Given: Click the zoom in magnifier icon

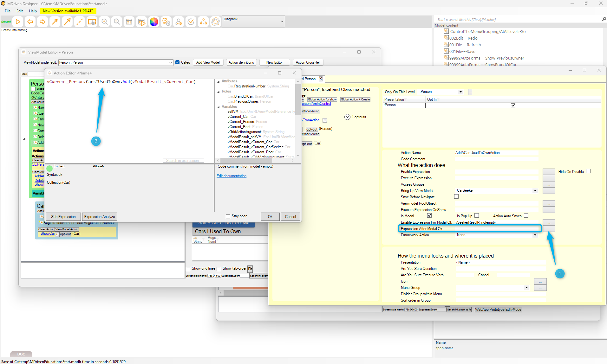Looking at the screenshot, I should pos(104,22).
